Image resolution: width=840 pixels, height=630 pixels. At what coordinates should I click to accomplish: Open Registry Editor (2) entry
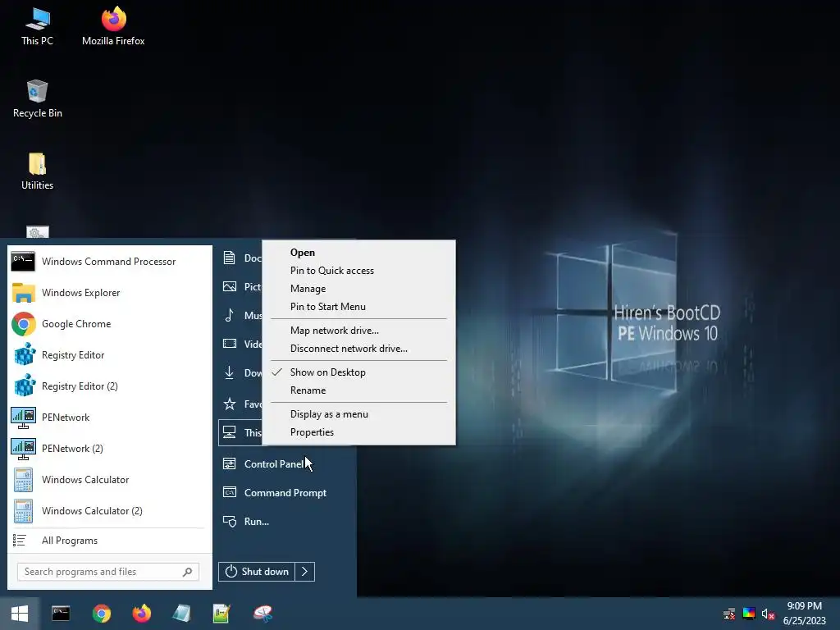[x=109, y=386]
